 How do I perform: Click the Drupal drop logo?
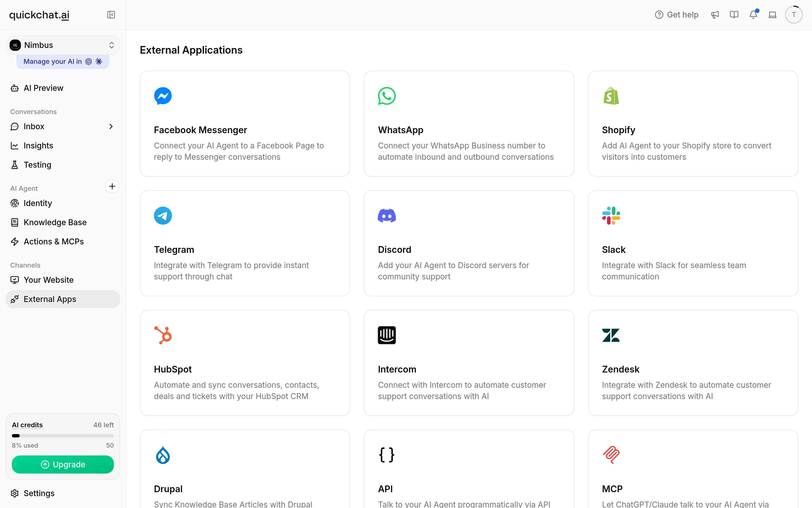point(163,455)
